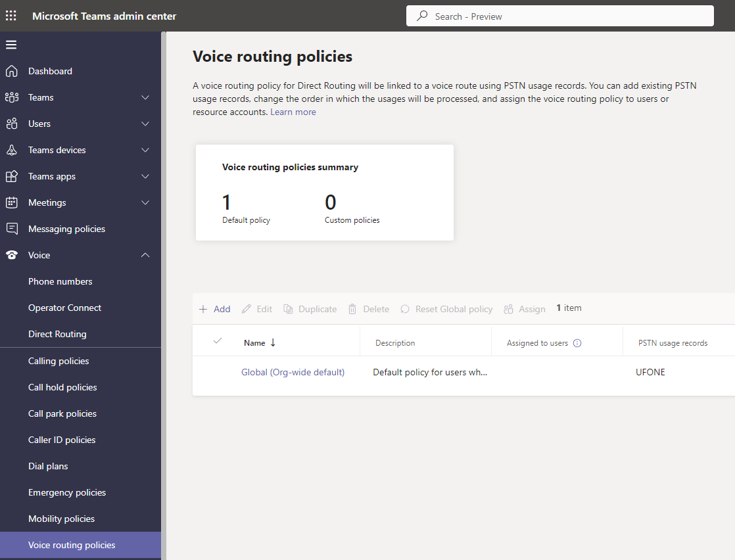Collapse the Voice section chevron

coord(145,255)
